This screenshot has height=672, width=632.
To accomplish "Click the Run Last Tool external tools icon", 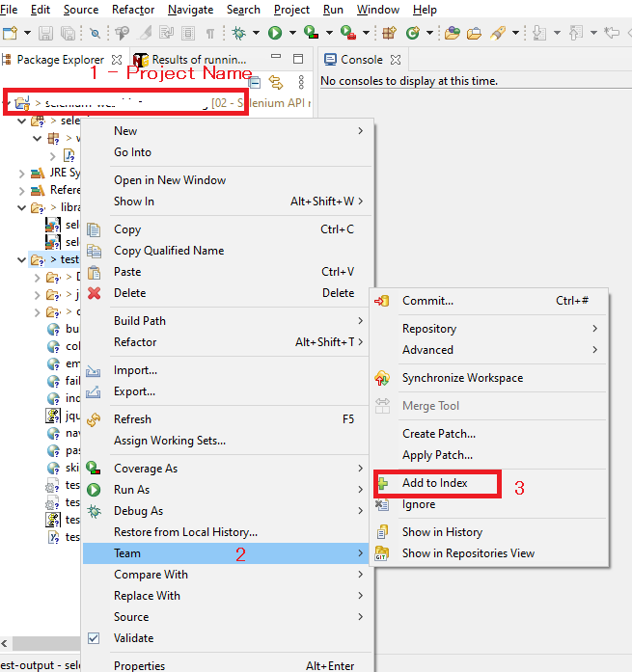I will (347, 33).
